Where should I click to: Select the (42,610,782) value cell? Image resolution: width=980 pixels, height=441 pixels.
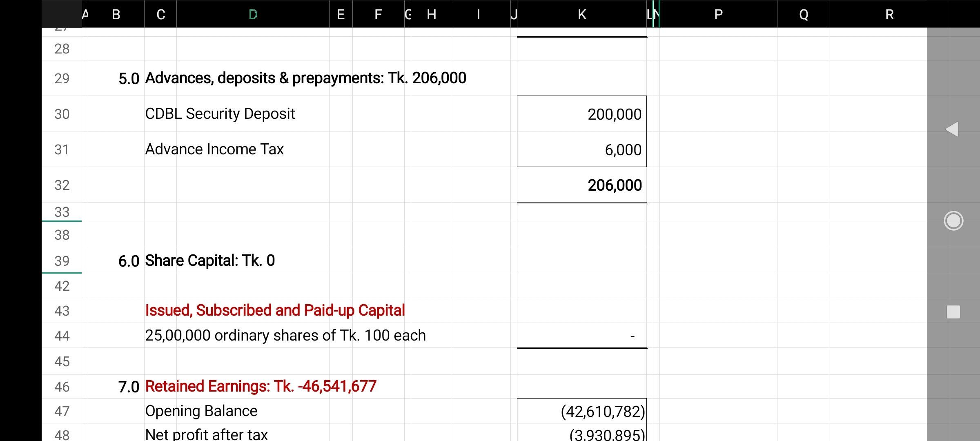coord(582,411)
